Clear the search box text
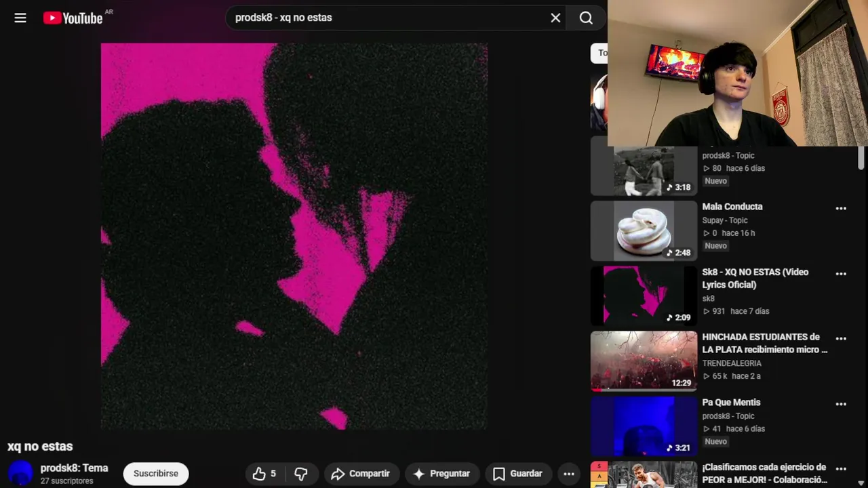This screenshot has height=488, width=868. [555, 18]
